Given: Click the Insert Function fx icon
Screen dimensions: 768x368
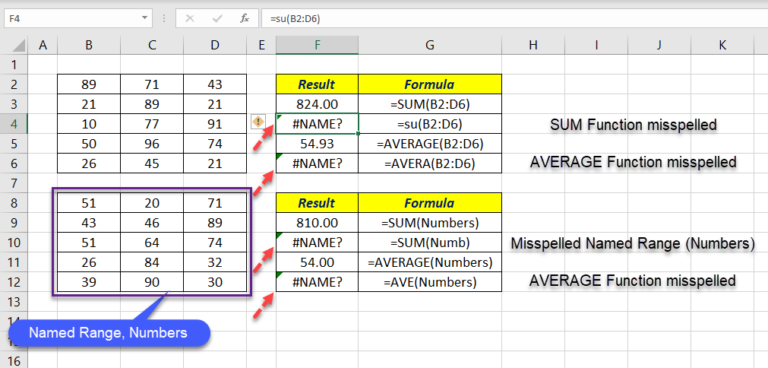Looking at the screenshot, I should point(244,19).
